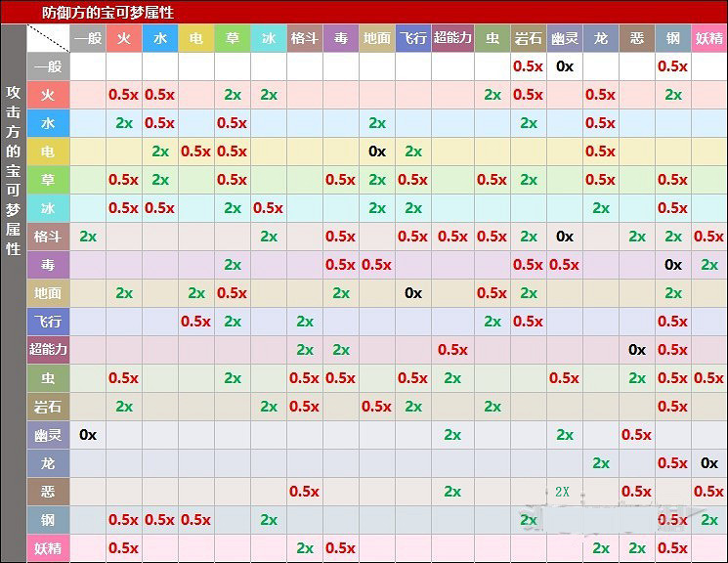This screenshot has width=728, height=563.
Task: Click the 2x cell in the 龙 row
Action: pos(601,463)
